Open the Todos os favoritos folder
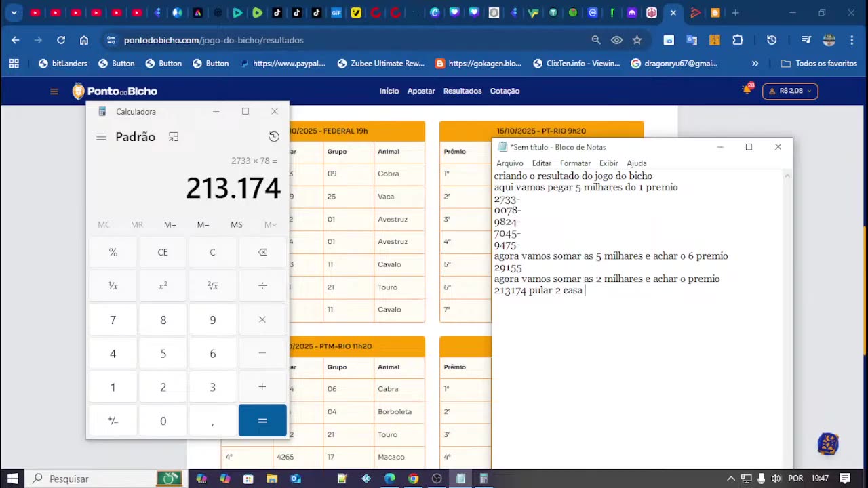The height and width of the screenshot is (488, 868). (819, 64)
